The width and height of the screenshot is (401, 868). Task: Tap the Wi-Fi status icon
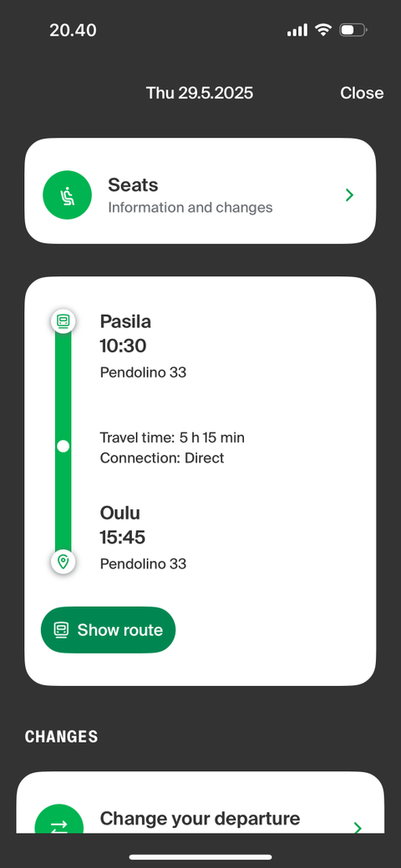[322, 30]
